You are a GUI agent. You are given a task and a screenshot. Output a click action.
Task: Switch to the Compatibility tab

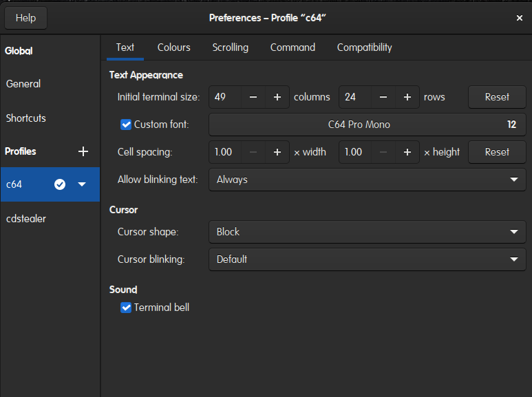click(x=364, y=47)
